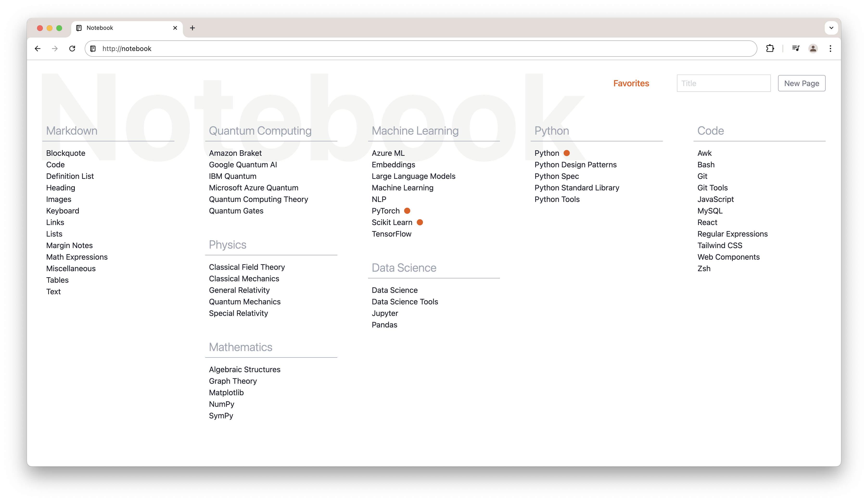
Task: Click the New Page button
Action: pos(801,83)
